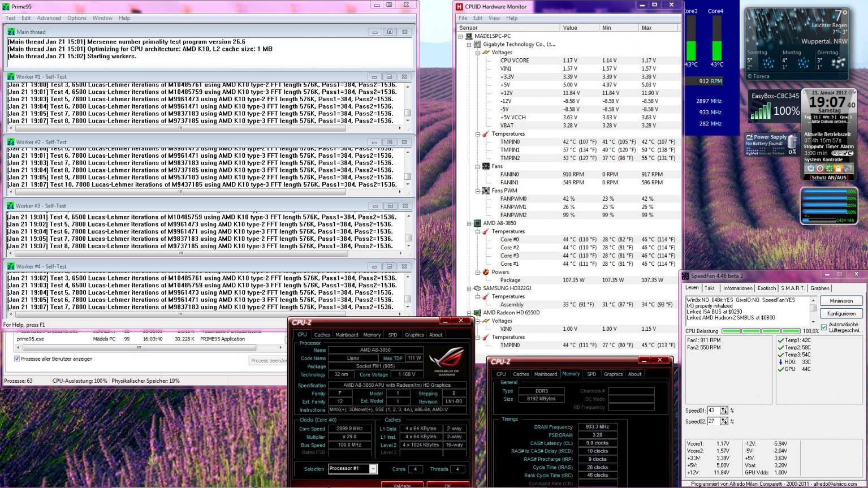Click the CPUID Hardware Monitor title icon

pos(459,7)
